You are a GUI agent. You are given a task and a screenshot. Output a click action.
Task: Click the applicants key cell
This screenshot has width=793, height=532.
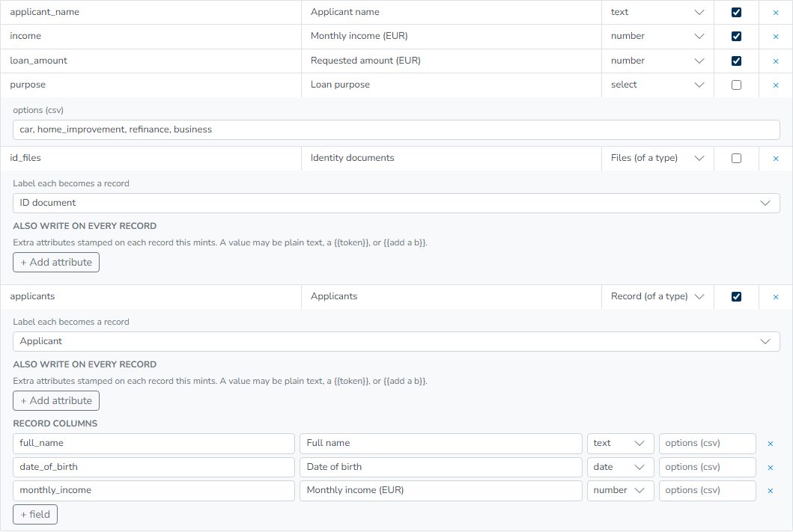151,296
